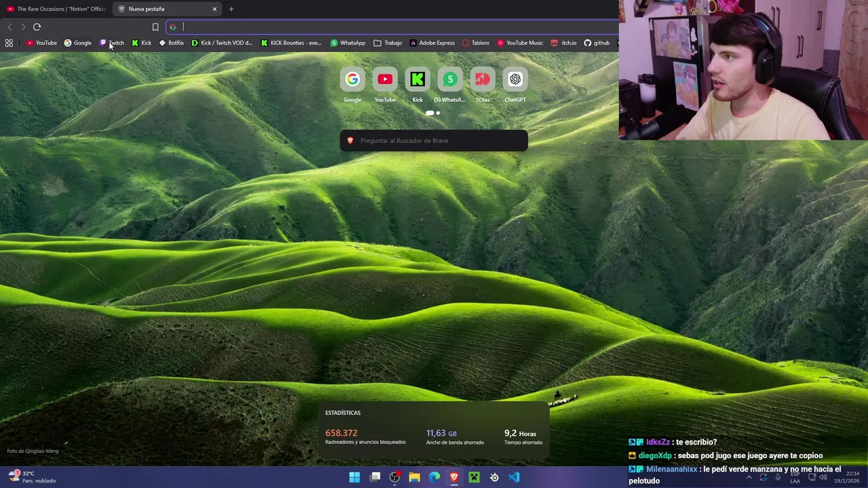
Task: Open the Windows Start menu
Action: [x=355, y=477]
